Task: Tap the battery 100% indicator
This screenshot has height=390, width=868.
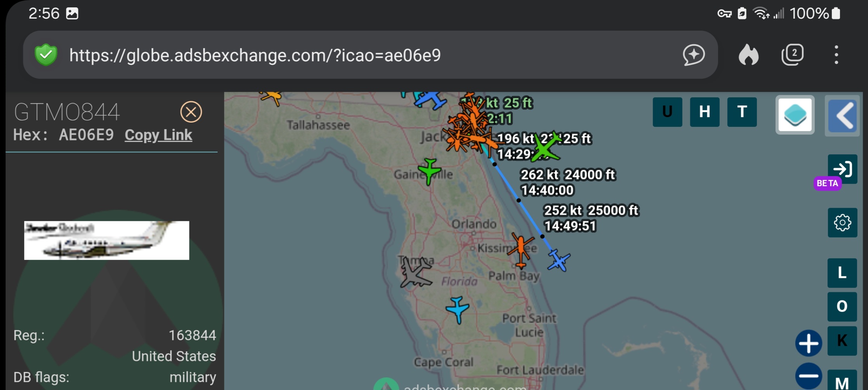Action: (x=814, y=14)
